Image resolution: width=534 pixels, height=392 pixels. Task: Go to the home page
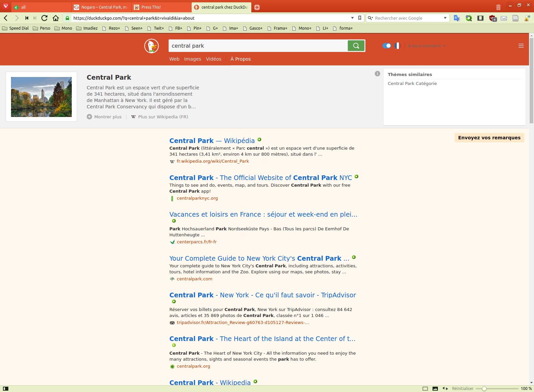(56, 18)
